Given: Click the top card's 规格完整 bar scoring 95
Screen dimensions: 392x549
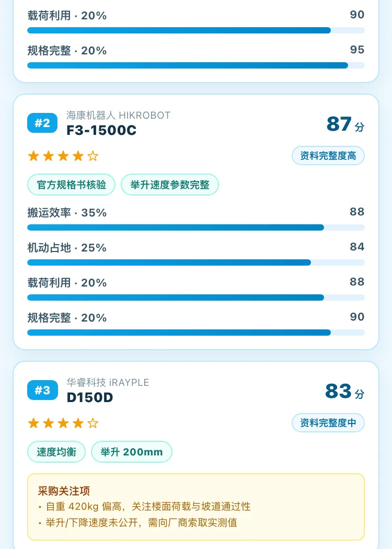Looking at the screenshot, I should click(x=196, y=65).
